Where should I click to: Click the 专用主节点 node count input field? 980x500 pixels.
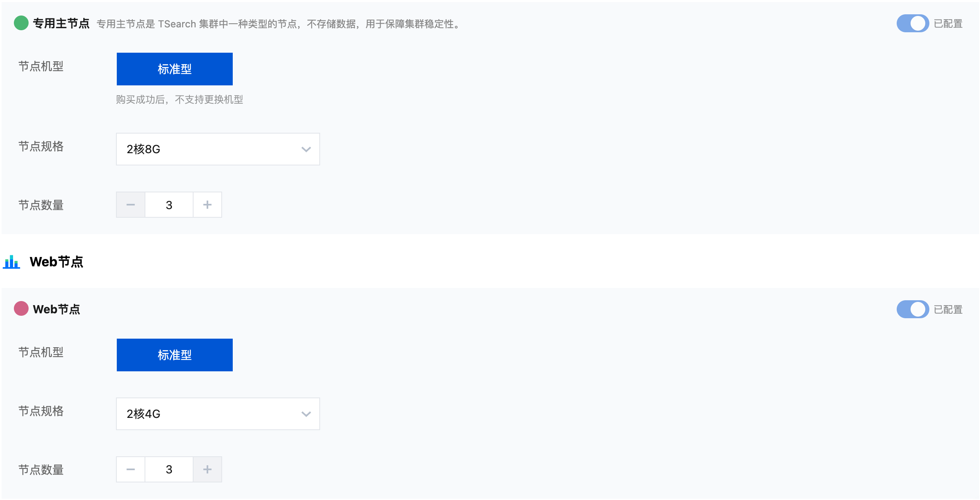click(169, 205)
